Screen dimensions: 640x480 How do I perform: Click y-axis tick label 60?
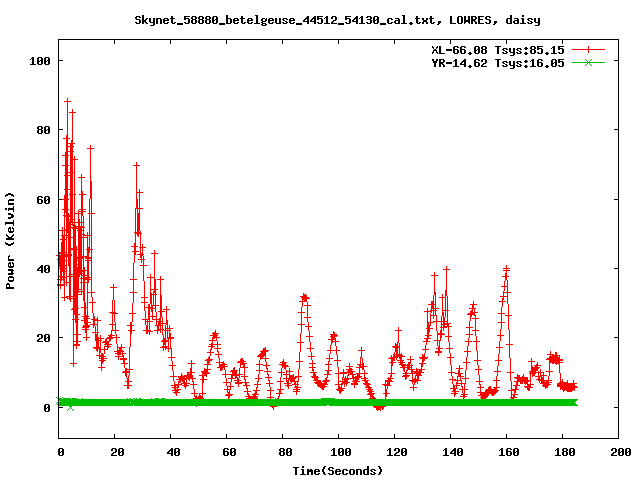pos(43,200)
